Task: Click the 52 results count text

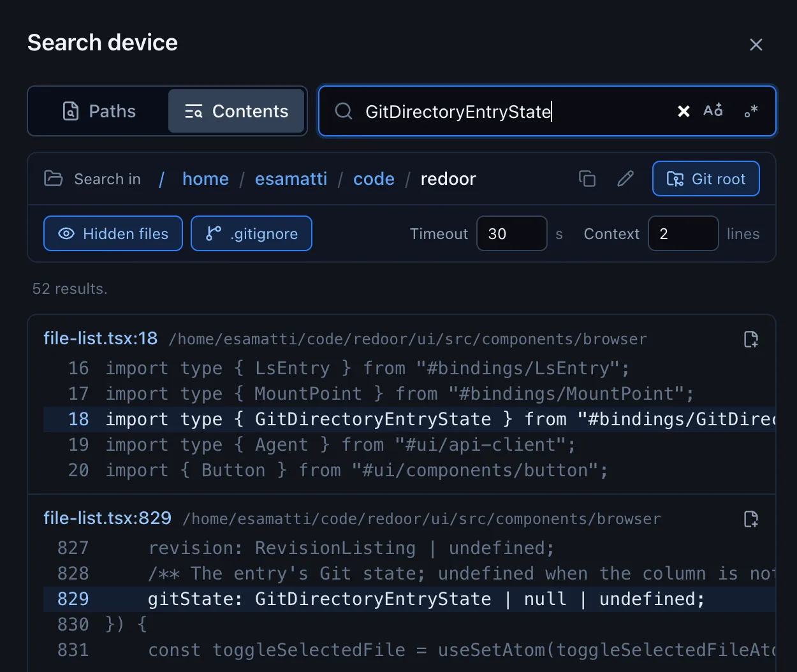Action: click(x=69, y=289)
